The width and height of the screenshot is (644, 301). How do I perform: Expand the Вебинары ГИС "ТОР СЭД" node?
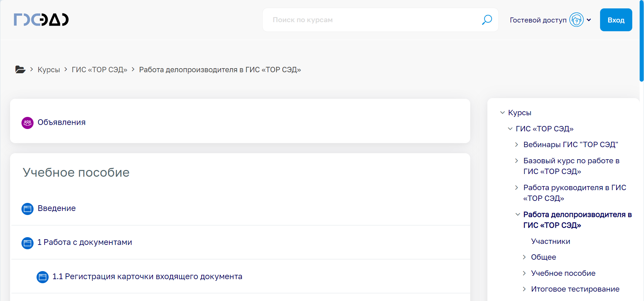(517, 144)
